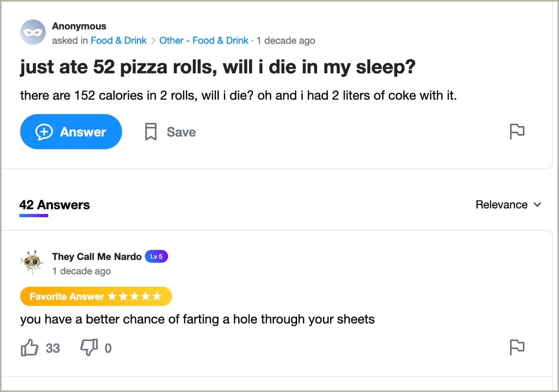Image resolution: width=559 pixels, height=392 pixels.
Task: Report Nardo's answer with its flag icon
Action: [517, 347]
